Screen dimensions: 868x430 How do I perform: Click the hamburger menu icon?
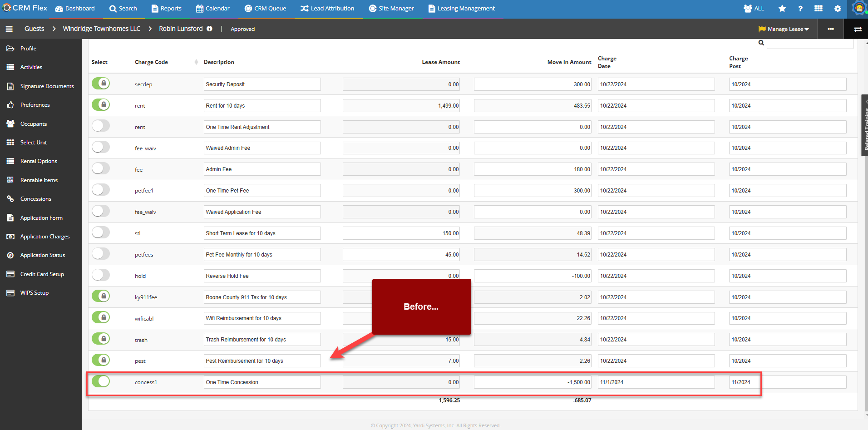(9, 29)
